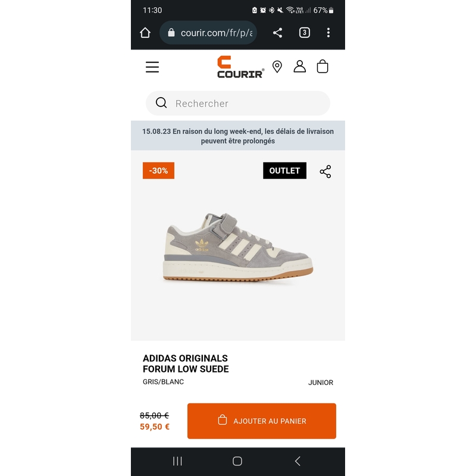476x476 pixels.
Task: Open the shopping bag cart icon
Action: pyautogui.click(x=322, y=66)
